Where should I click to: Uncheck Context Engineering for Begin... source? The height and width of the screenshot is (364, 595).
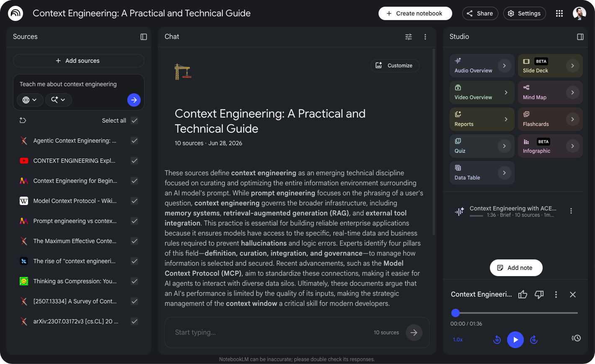pos(134,181)
